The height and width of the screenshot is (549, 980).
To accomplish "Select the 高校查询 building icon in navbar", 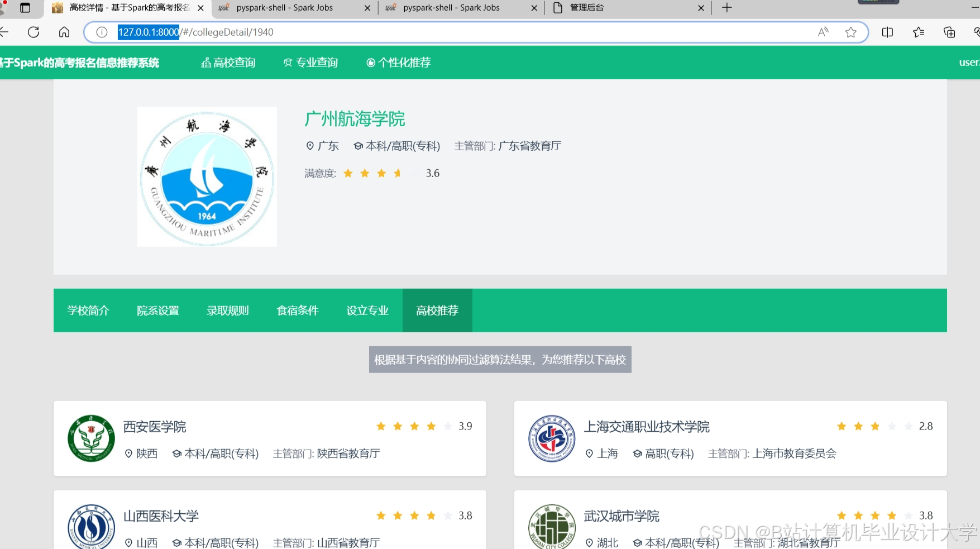I will [205, 62].
